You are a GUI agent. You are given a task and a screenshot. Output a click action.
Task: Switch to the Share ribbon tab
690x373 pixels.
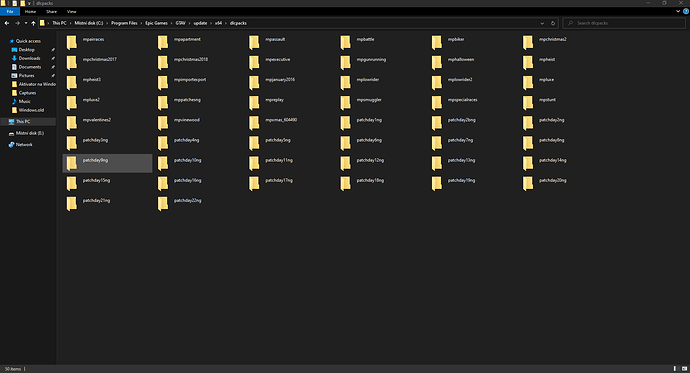tap(51, 11)
